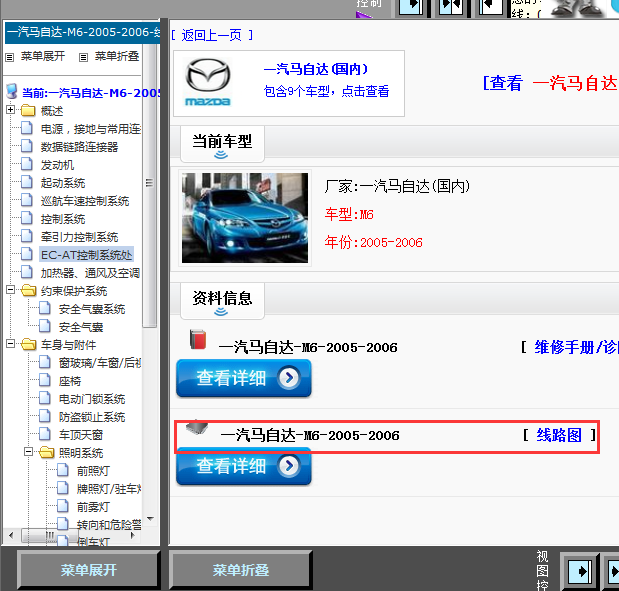Click 包含9个车型，点击查看 link

click(x=326, y=92)
